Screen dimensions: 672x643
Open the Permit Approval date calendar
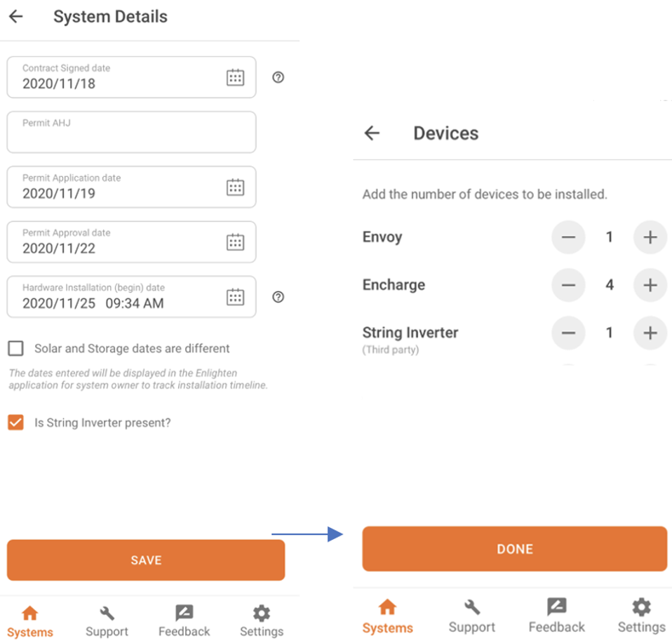pyautogui.click(x=236, y=242)
